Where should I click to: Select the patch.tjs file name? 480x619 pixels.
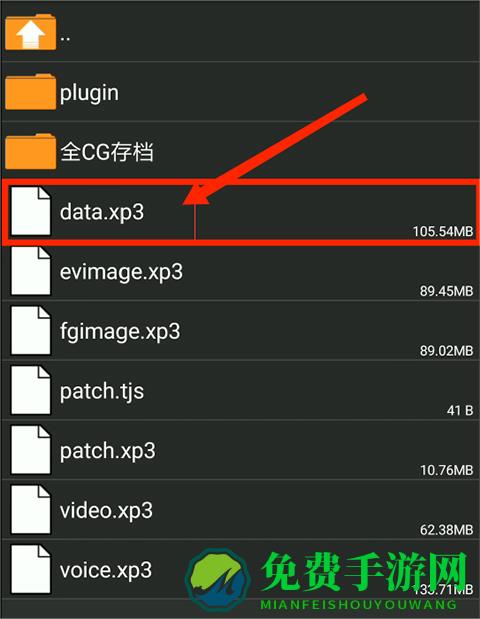tap(102, 391)
